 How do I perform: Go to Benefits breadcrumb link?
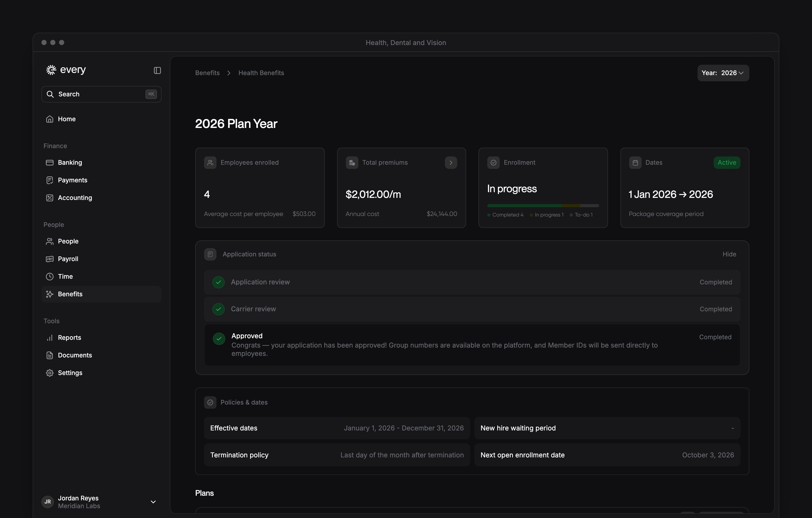tap(207, 73)
